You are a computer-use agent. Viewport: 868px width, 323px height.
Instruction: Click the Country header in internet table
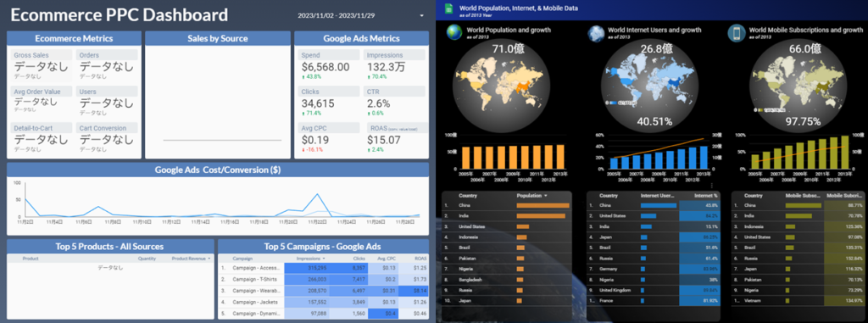pyautogui.click(x=609, y=196)
